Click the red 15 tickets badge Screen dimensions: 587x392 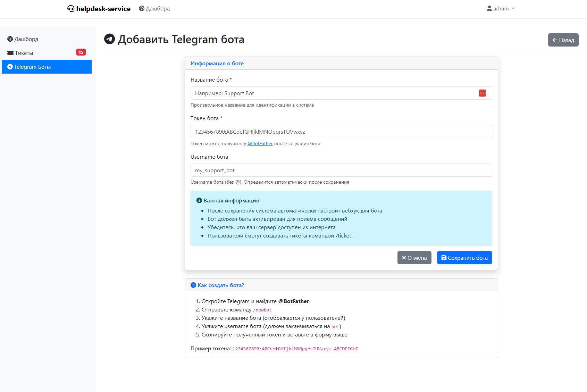[x=81, y=52]
